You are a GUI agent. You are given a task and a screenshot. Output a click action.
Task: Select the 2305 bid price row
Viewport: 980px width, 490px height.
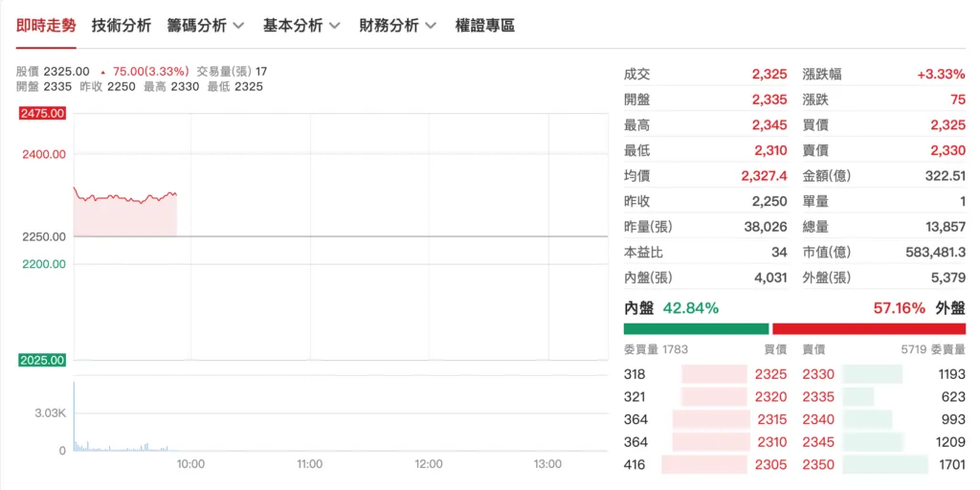(705, 464)
